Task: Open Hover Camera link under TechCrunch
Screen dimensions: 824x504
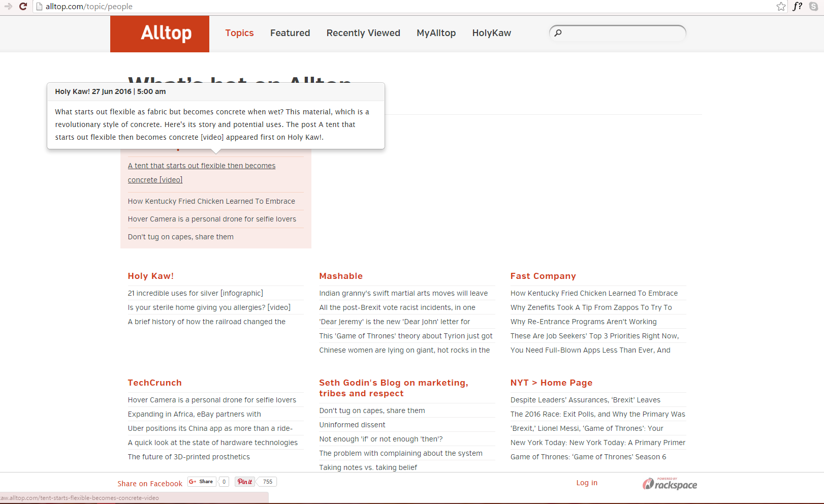Action: 212,400
